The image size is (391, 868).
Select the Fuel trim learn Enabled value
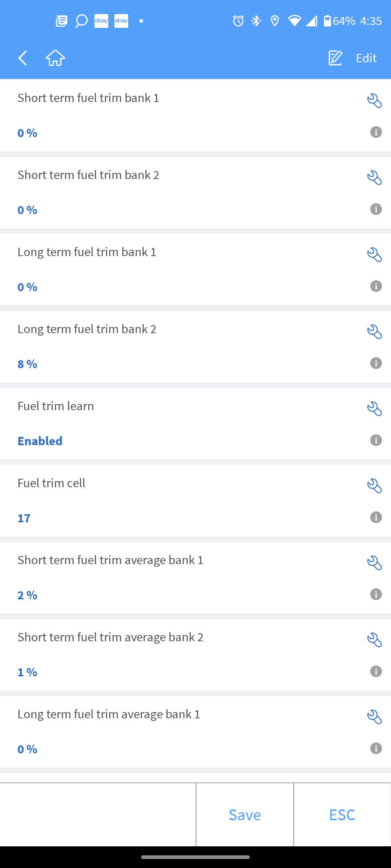pos(40,441)
